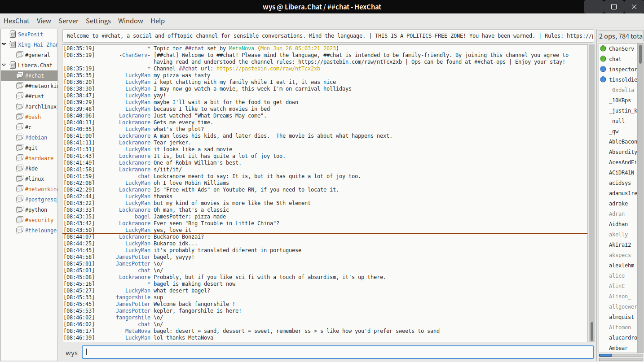Click the green op icon next to ChanServ
The image size is (644, 362).
603,48
